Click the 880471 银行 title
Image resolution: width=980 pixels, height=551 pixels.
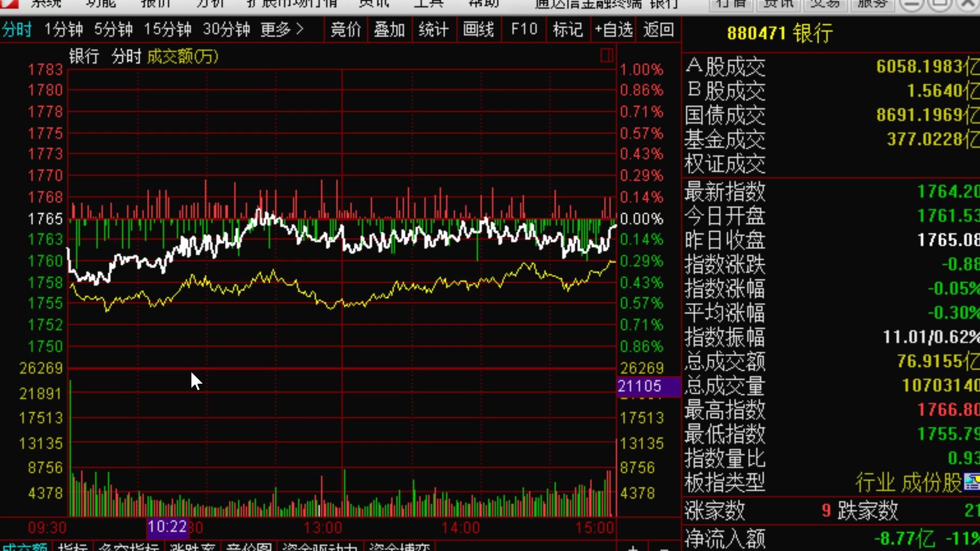780,34
